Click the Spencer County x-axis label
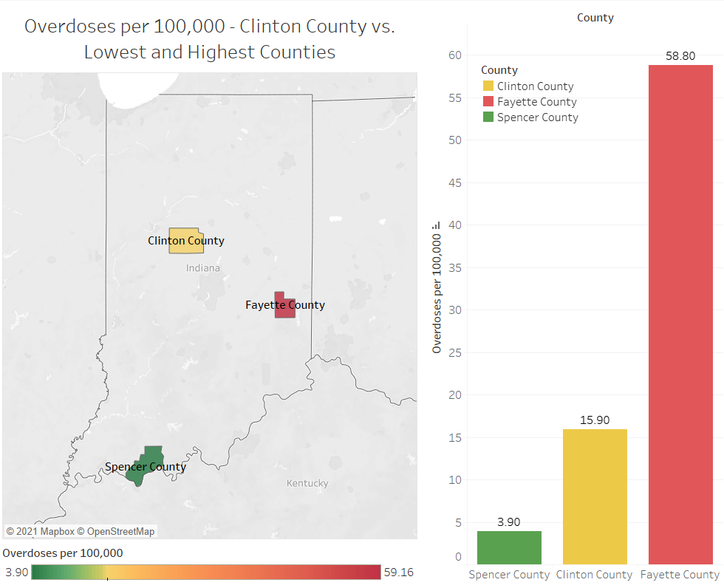The image size is (724, 588). click(509, 575)
